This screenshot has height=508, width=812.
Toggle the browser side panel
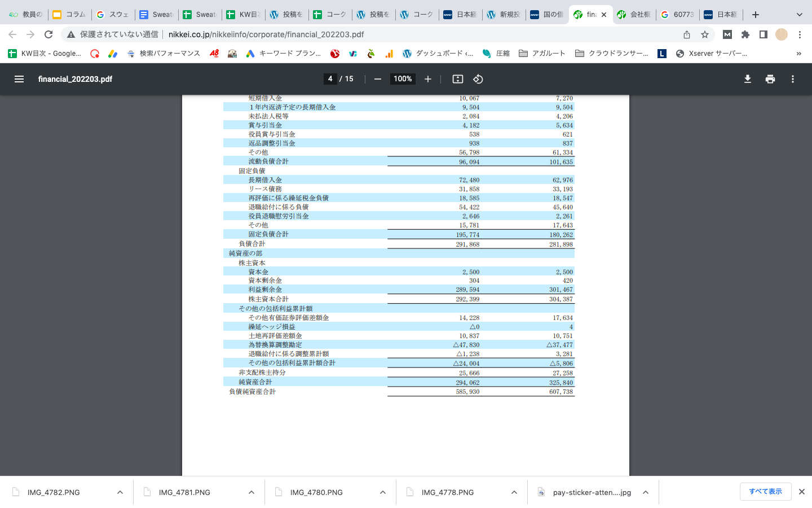tap(763, 34)
